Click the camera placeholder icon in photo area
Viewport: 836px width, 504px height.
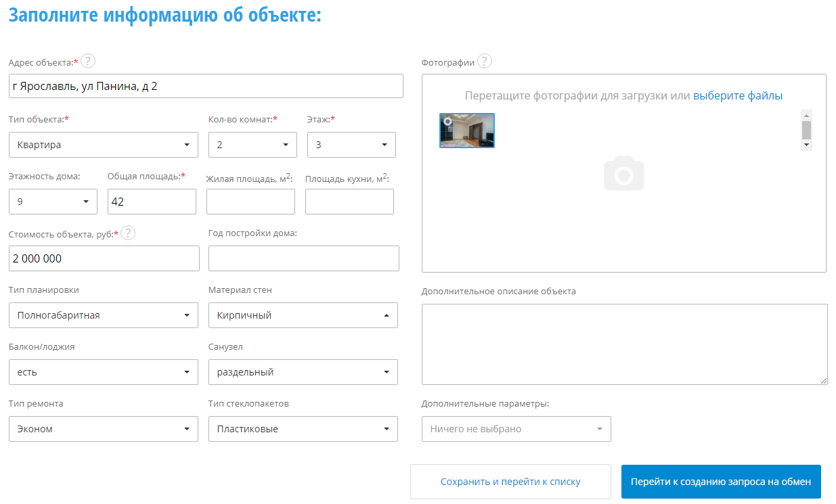point(624,173)
